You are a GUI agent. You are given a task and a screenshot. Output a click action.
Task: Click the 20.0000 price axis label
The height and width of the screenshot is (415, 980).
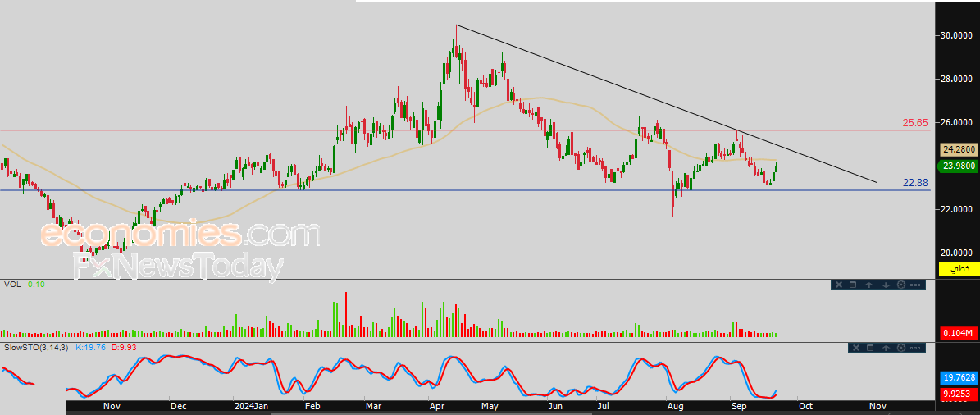coord(959,253)
